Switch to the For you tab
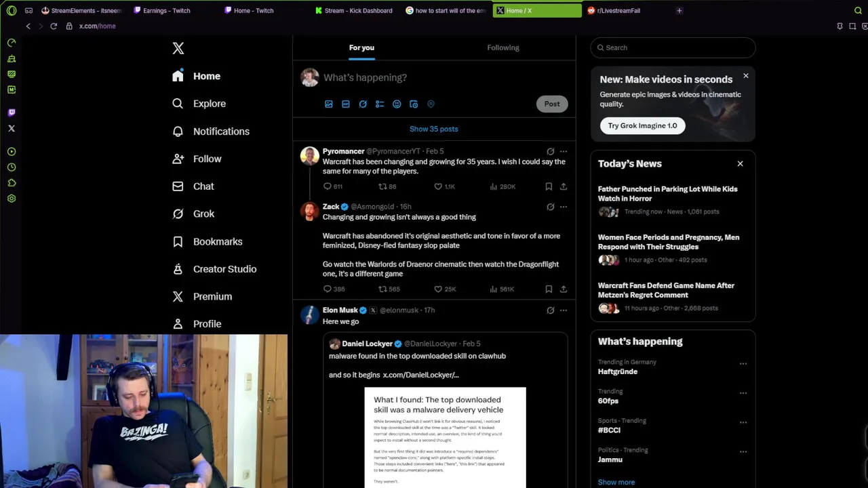This screenshot has width=868, height=488. pyautogui.click(x=361, y=47)
